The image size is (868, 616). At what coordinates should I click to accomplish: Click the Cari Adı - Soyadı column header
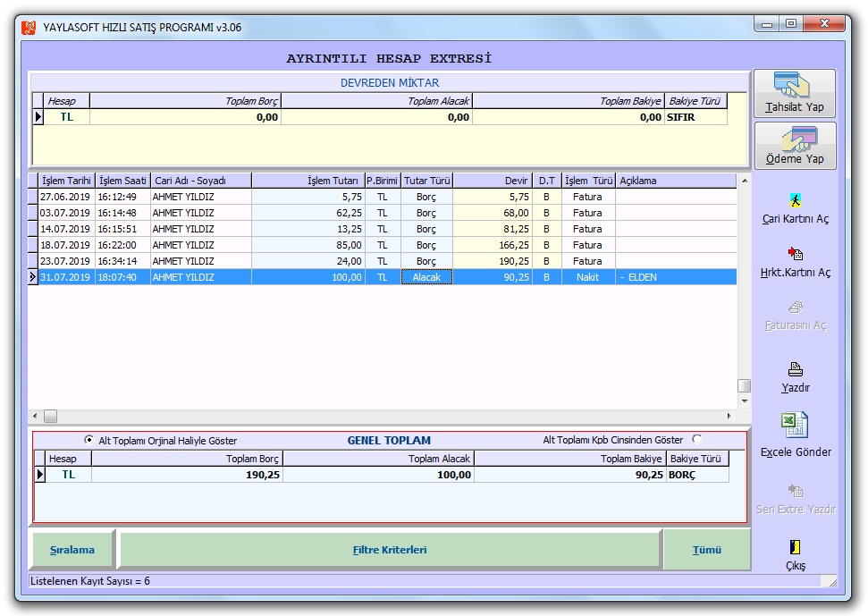point(201,181)
